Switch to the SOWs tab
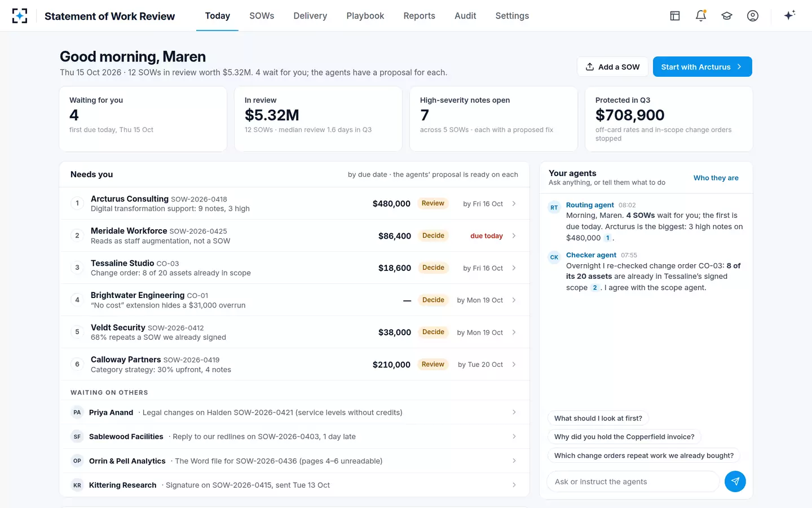Viewport: 812px width, 508px height. 262,16
